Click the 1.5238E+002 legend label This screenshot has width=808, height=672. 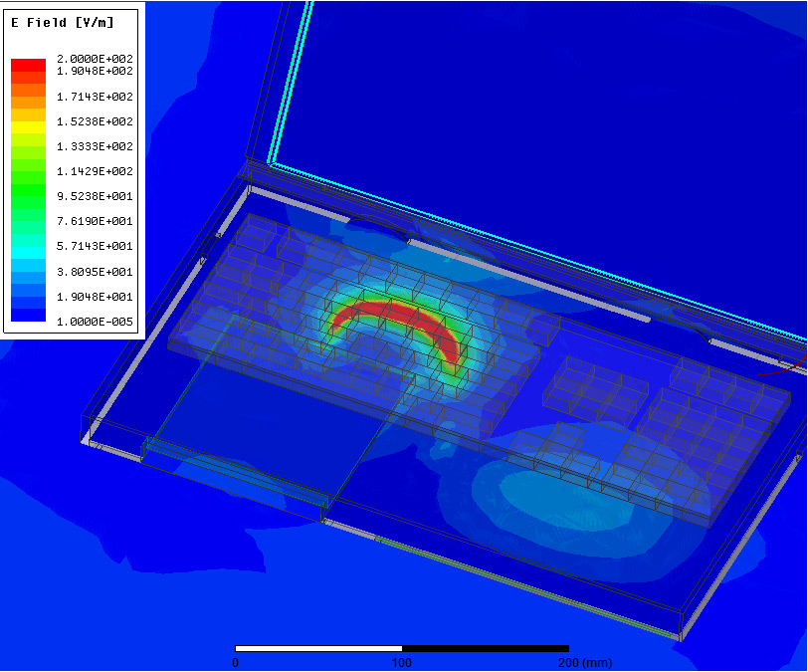click(x=95, y=121)
